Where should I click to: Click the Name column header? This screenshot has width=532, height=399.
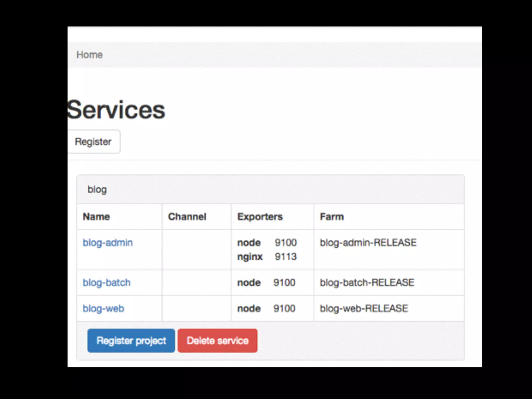96,217
